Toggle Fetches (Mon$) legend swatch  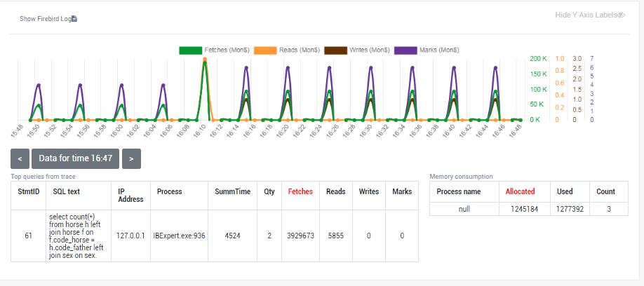(x=191, y=50)
